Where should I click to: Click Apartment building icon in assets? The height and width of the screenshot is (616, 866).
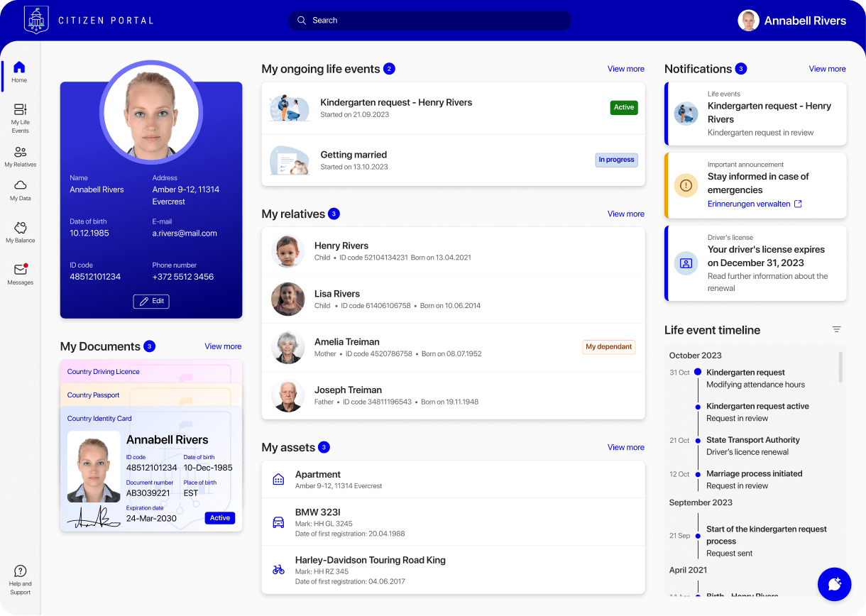278,479
